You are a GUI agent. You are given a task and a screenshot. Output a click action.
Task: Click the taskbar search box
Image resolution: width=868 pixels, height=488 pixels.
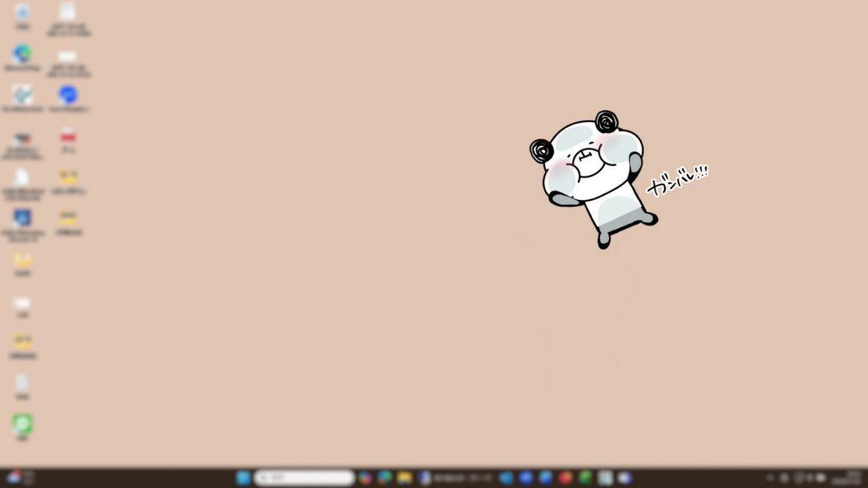tap(304, 478)
